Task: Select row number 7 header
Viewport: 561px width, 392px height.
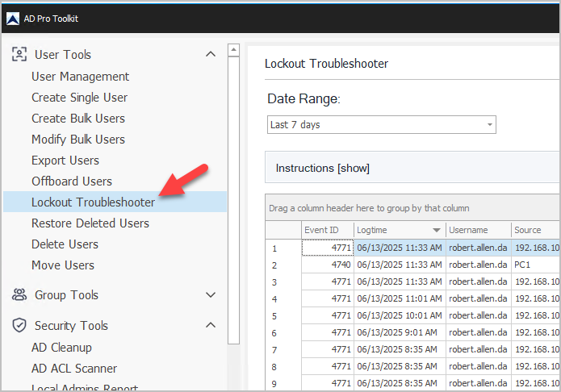Action: [x=283, y=349]
